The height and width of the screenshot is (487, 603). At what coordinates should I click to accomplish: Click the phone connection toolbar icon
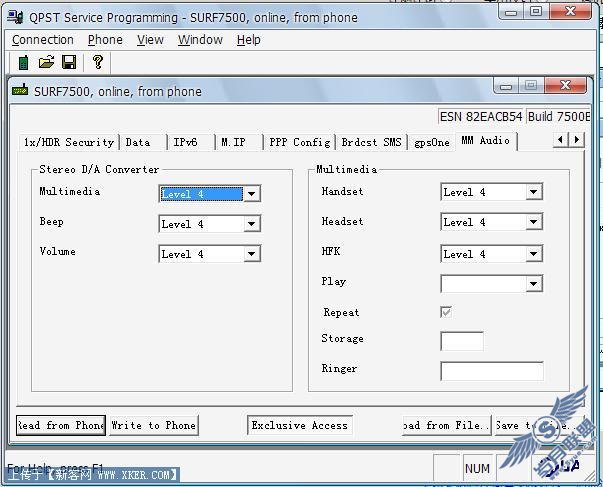pos(23,63)
